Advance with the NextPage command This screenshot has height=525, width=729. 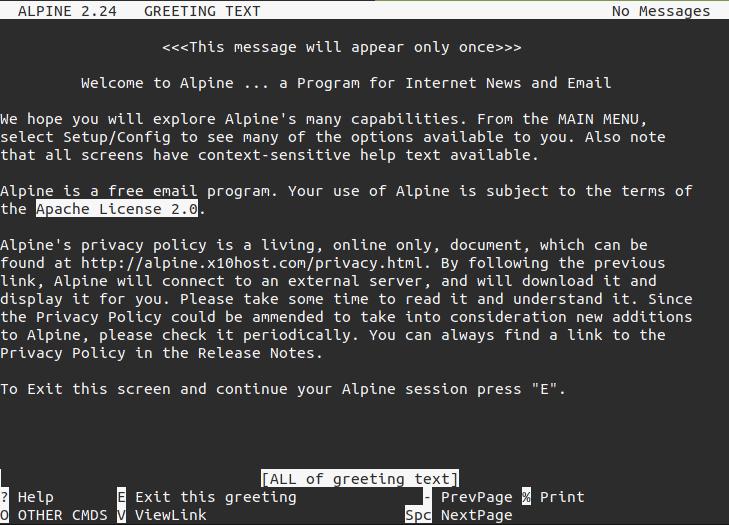tap(477, 515)
